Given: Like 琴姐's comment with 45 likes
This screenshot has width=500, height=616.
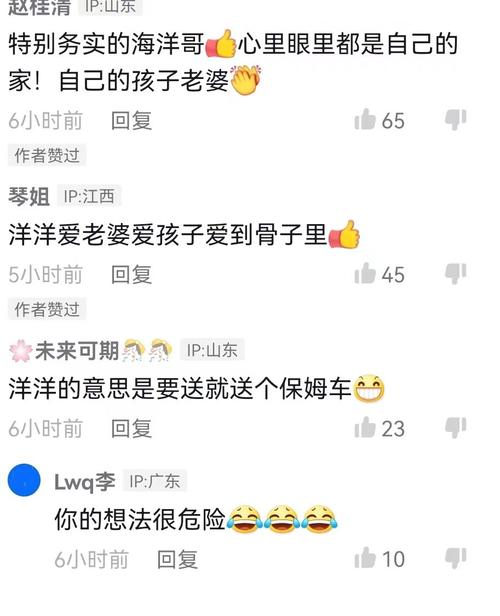Looking at the screenshot, I should [x=365, y=273].
